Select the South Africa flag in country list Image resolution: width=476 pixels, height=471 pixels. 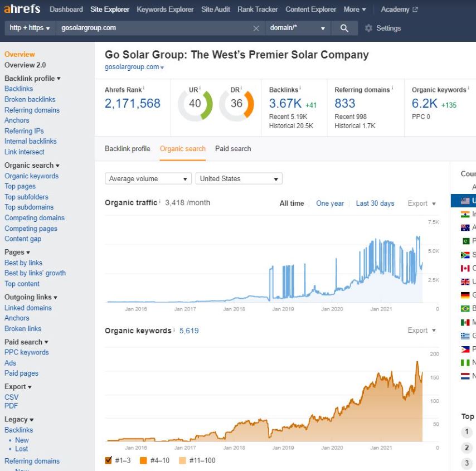tap(465, 255)
